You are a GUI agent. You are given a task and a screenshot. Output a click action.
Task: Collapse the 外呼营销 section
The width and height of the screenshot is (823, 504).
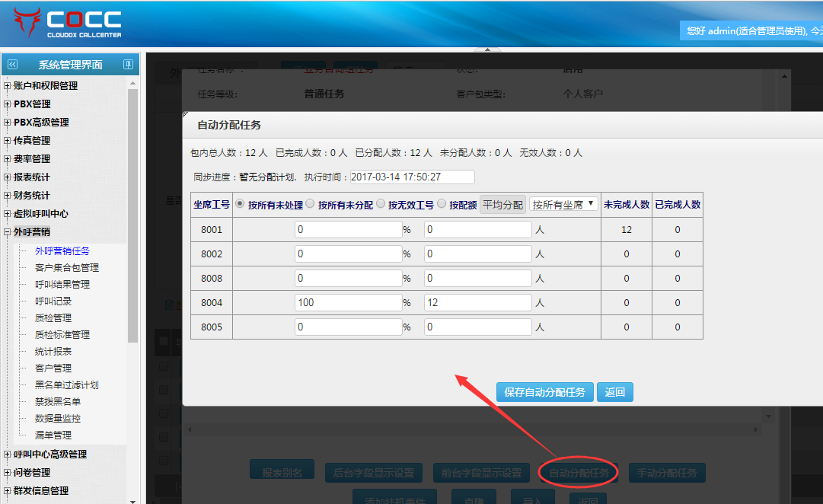[x=8, y=232]
